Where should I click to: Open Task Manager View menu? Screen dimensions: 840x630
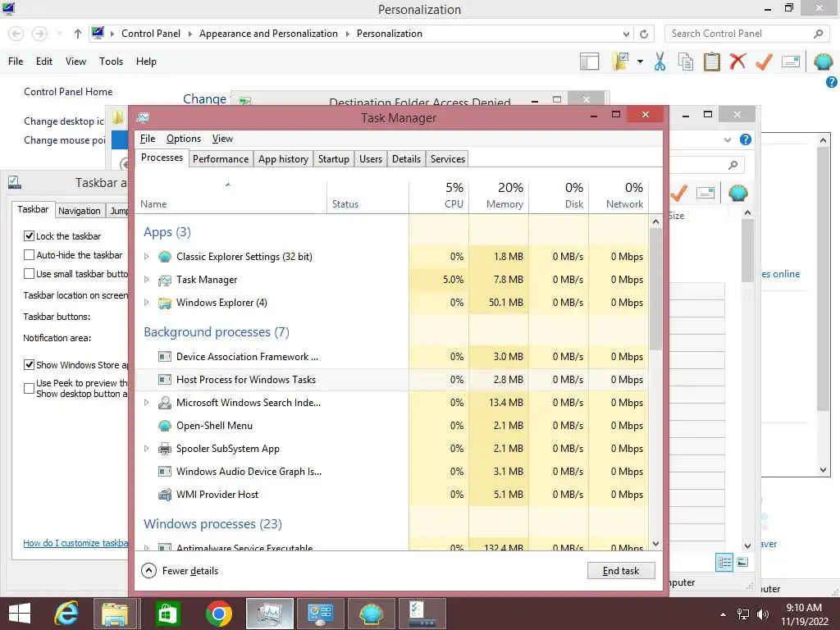click(x=222, y=139)
